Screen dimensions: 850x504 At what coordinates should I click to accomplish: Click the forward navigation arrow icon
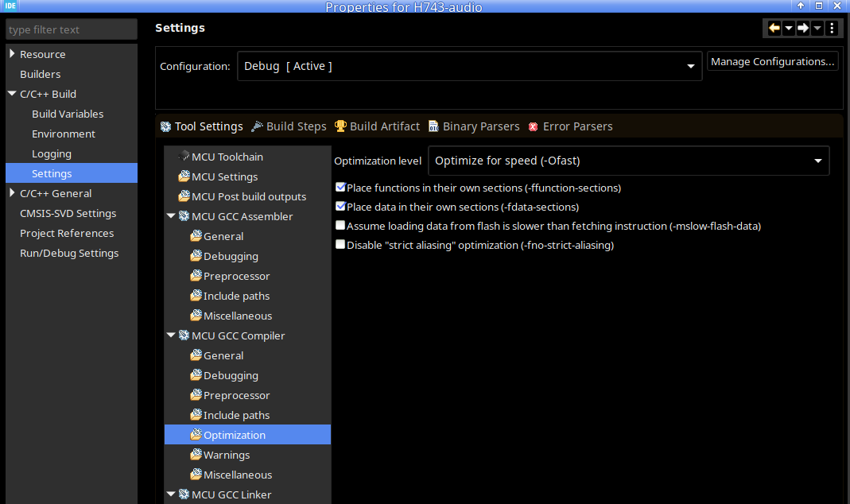(x=802, y=28)
